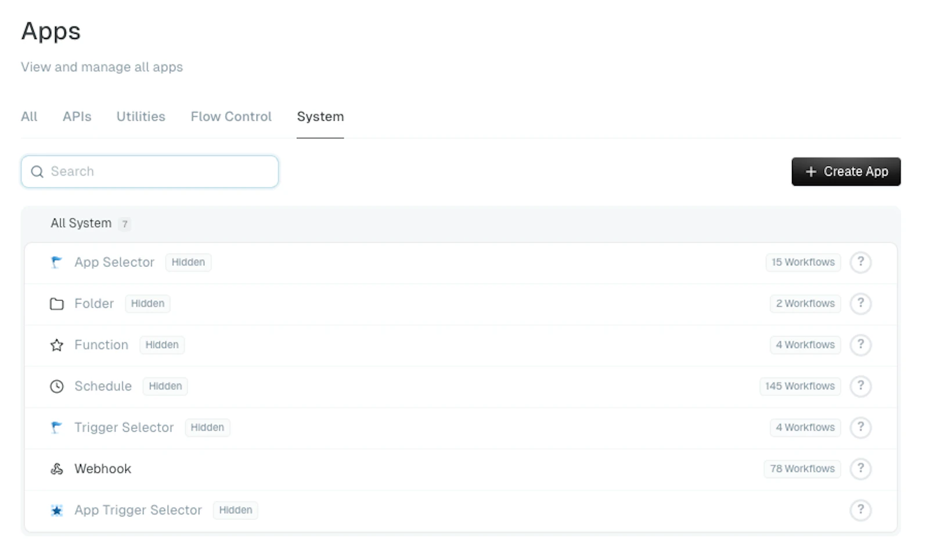Open help for Function row
929x560 pixels.
[860, 345]
